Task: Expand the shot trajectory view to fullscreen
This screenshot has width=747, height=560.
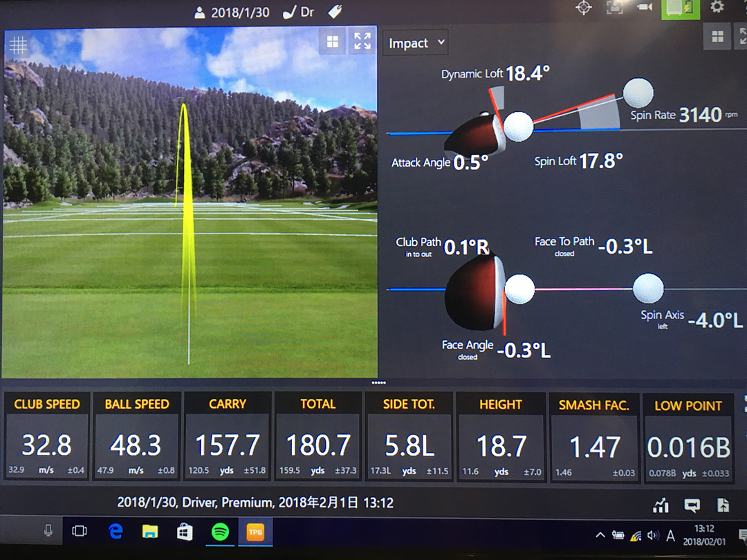Action: pos(362,41)
